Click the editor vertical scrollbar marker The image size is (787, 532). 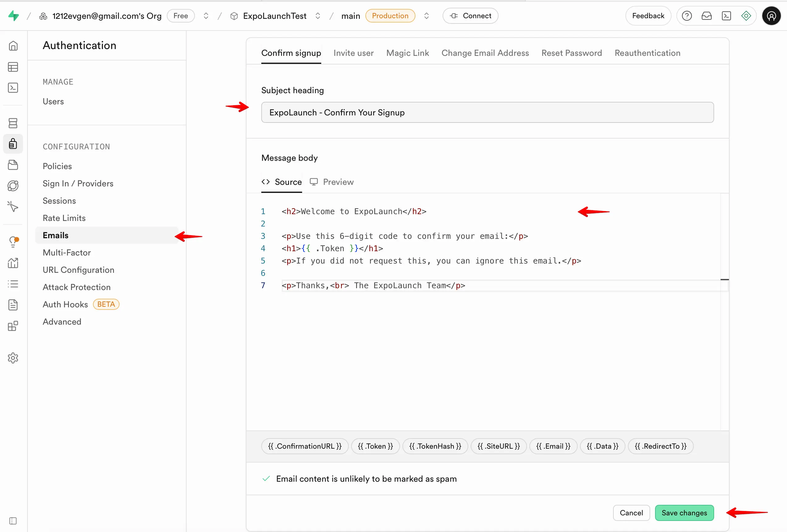click(724, 280)
